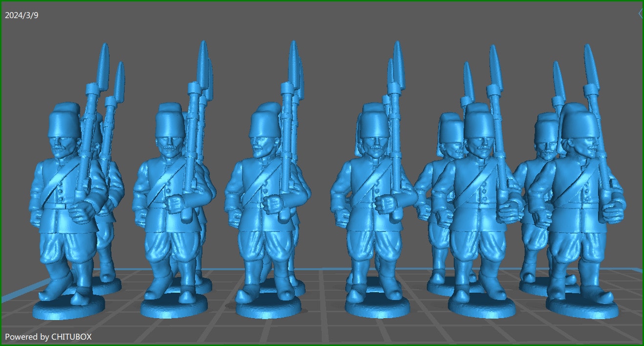Viewport: 644px width, 346px height.
Task: Select the round base under the second front soldier
Action: pyautogui.click(x=175, y=308)
